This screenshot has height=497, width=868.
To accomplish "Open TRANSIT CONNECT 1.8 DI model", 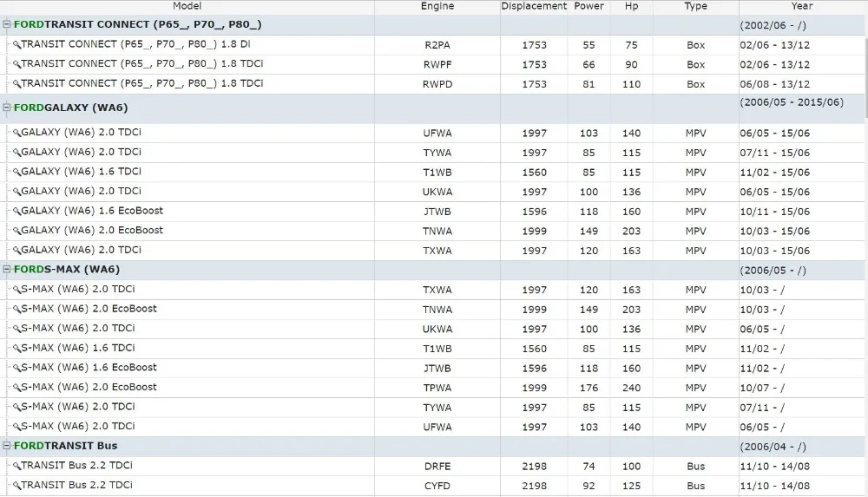I will [135, 44].
